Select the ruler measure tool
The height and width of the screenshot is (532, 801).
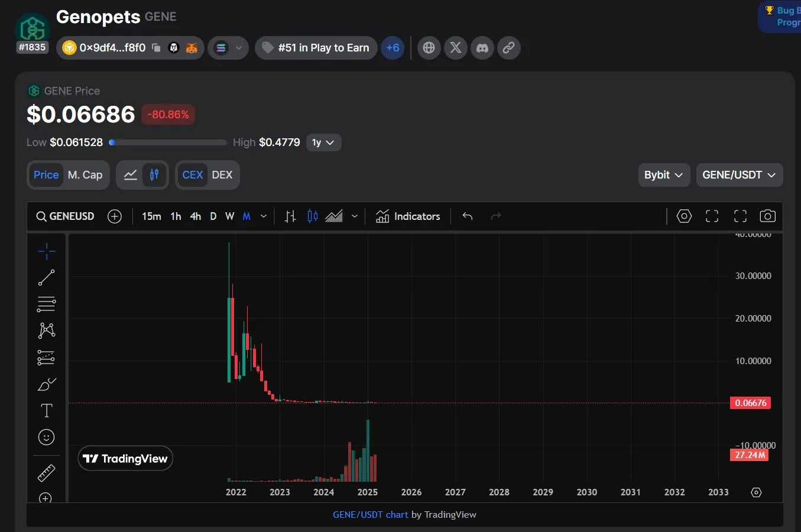46,472
